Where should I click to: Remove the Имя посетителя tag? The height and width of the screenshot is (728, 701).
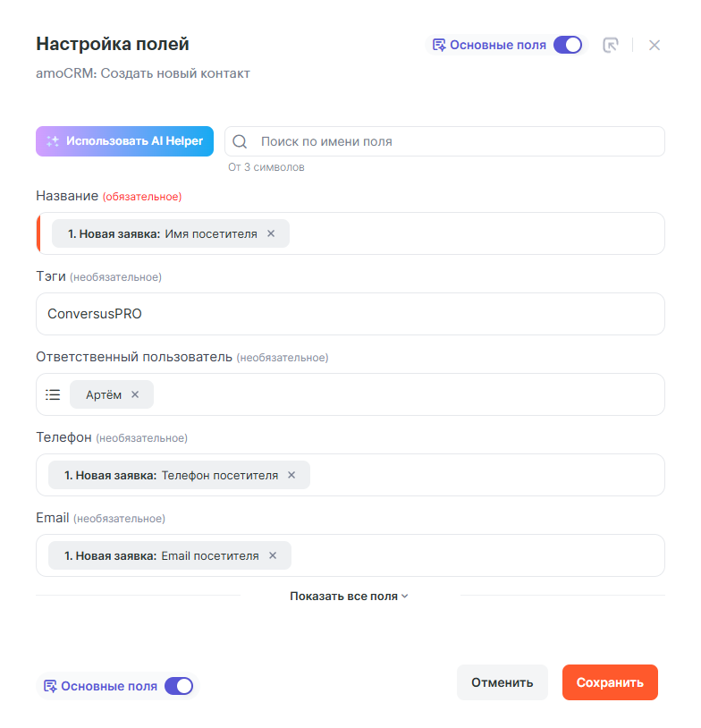click(x=271, y=233)
